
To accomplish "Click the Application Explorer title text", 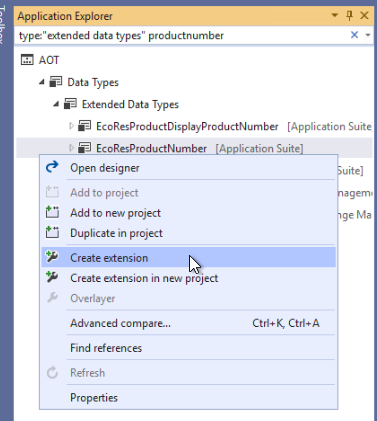I will [x=65, y=16].
